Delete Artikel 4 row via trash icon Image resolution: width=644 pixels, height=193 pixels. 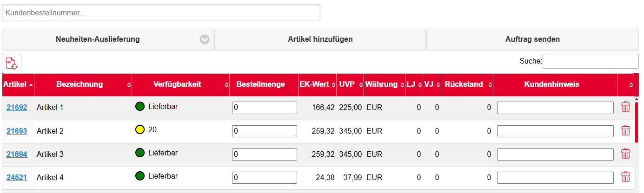click(x=625, y=177)
